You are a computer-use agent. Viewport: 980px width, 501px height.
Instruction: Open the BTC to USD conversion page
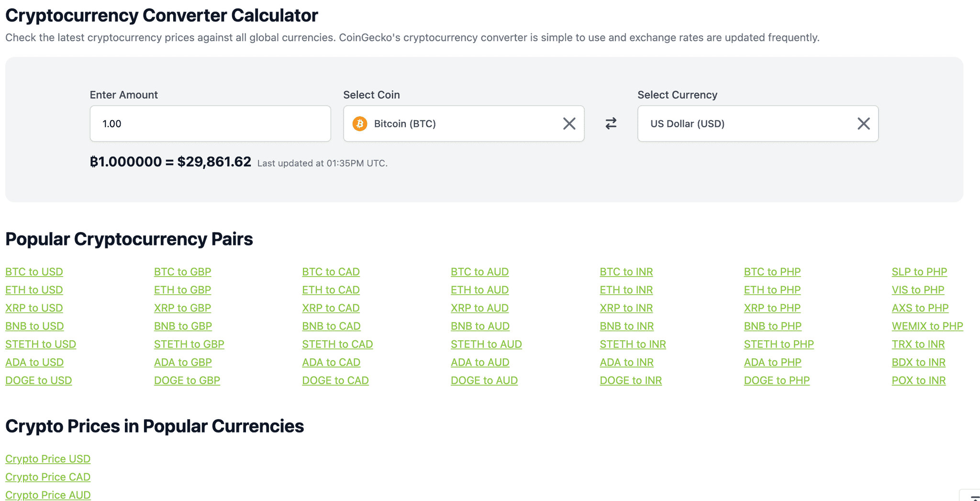[34, 271]
